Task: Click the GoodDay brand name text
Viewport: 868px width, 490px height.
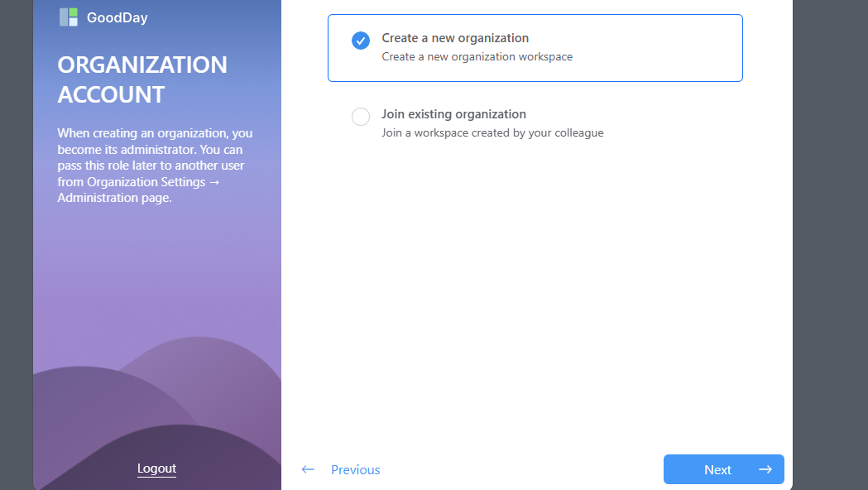Action: (x=117, y=17)
